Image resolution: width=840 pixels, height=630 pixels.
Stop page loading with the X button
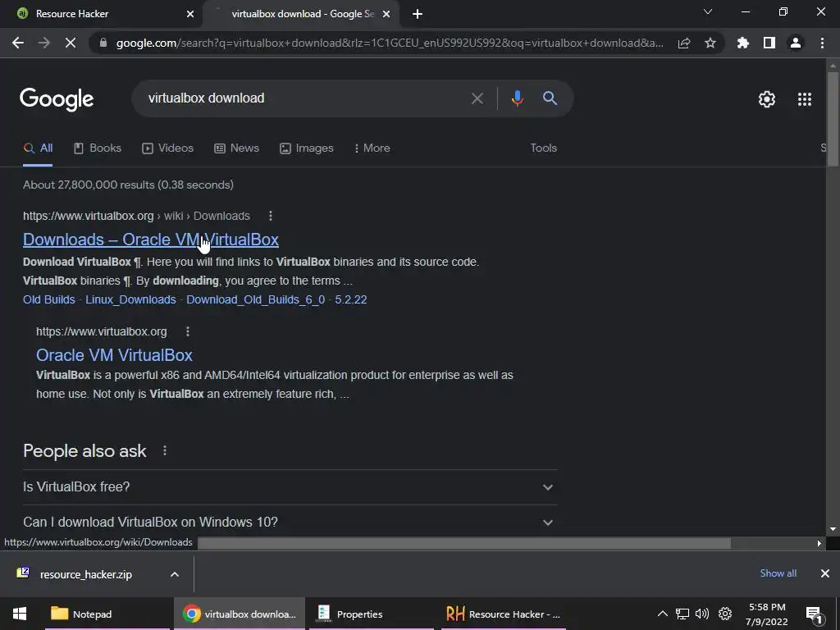(71, 43)
